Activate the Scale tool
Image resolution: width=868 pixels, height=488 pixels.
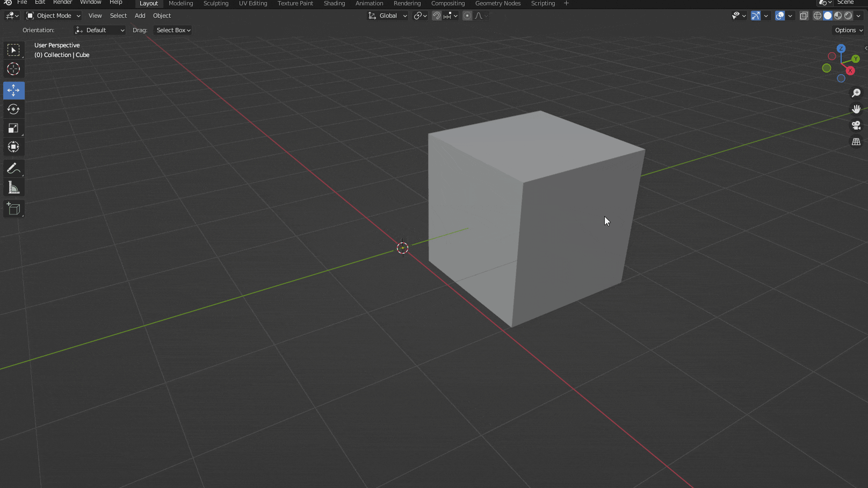tap(14, 128)
